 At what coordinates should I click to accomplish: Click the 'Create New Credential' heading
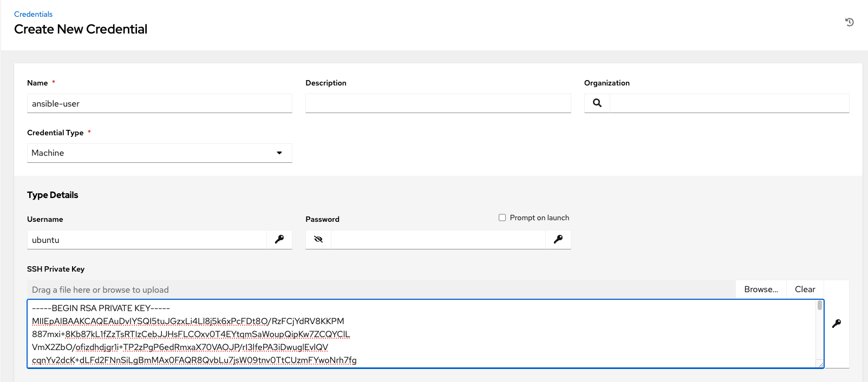81,29
